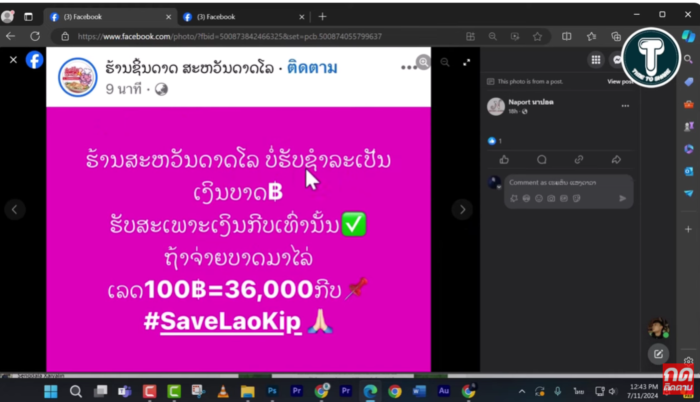
Task: Zoom into the photo with the magnifier plus icon
Action: tap(423, 62)
